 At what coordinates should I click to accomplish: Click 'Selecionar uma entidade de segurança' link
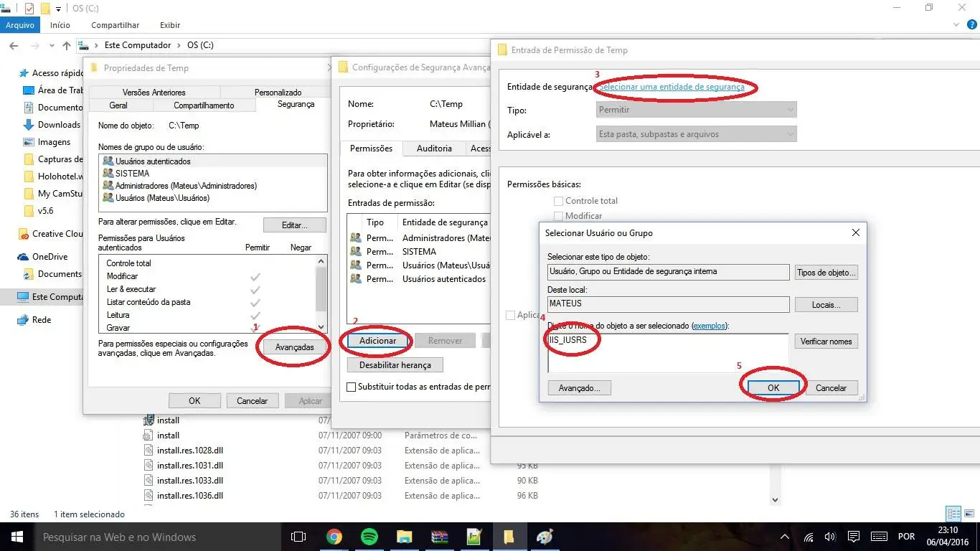(x=672, y=87)
